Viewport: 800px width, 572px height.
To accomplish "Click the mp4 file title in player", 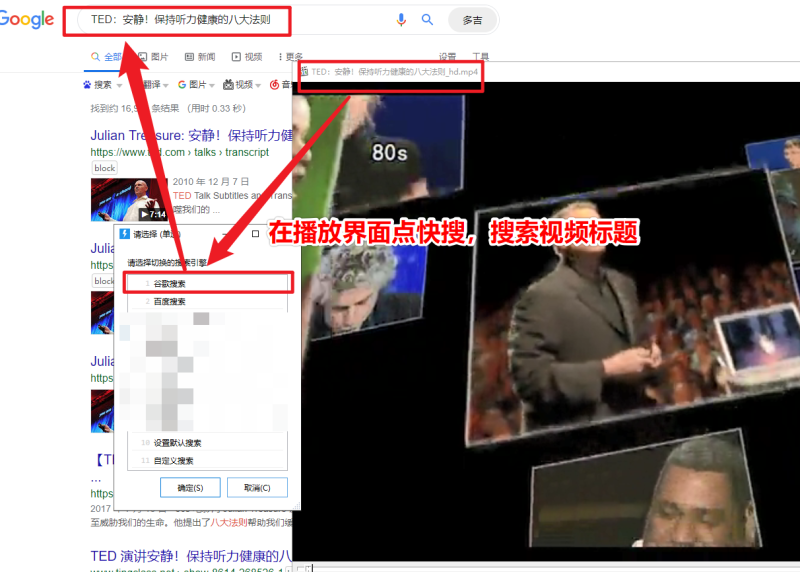I will [x=395, y=72].
